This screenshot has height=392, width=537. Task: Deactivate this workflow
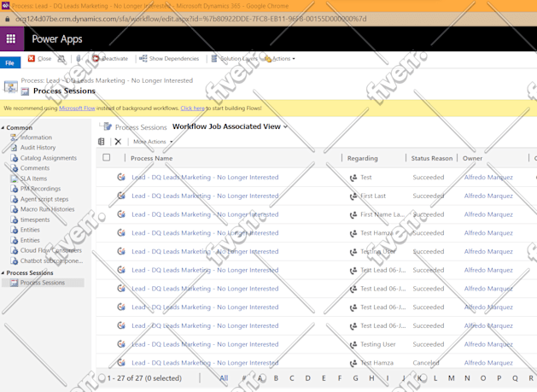(x=110, y=59)
